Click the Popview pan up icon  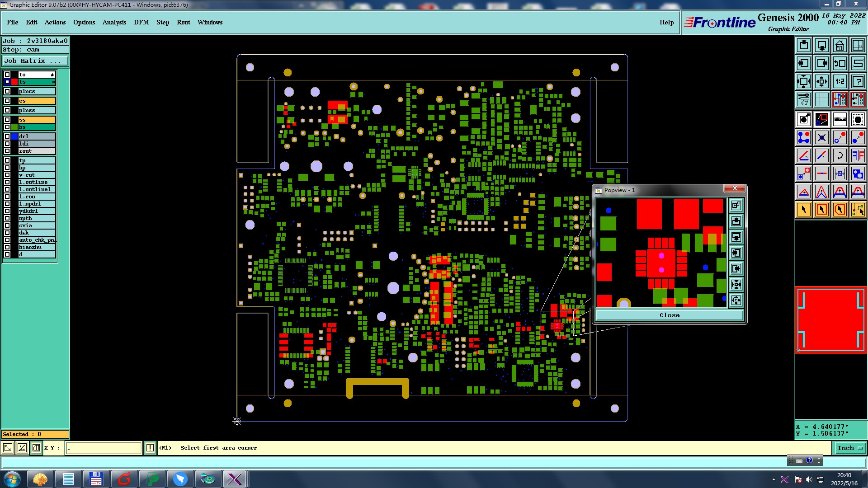tap(736, 221)
